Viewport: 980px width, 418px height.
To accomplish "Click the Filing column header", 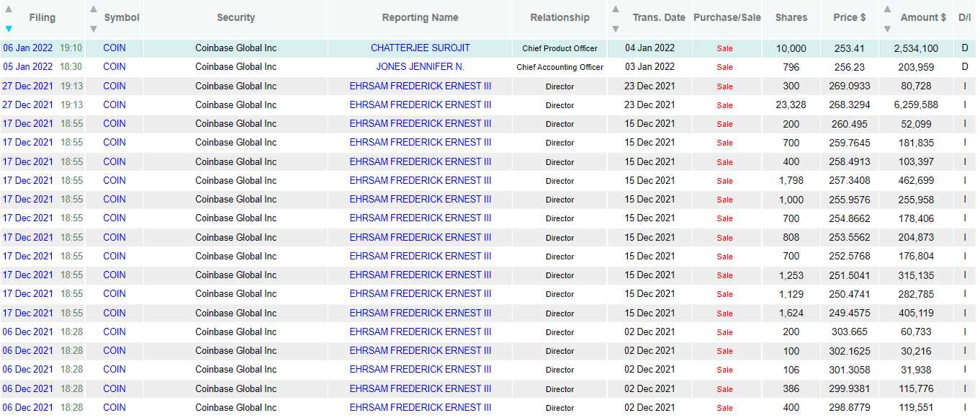I will [x=42, y=17].
